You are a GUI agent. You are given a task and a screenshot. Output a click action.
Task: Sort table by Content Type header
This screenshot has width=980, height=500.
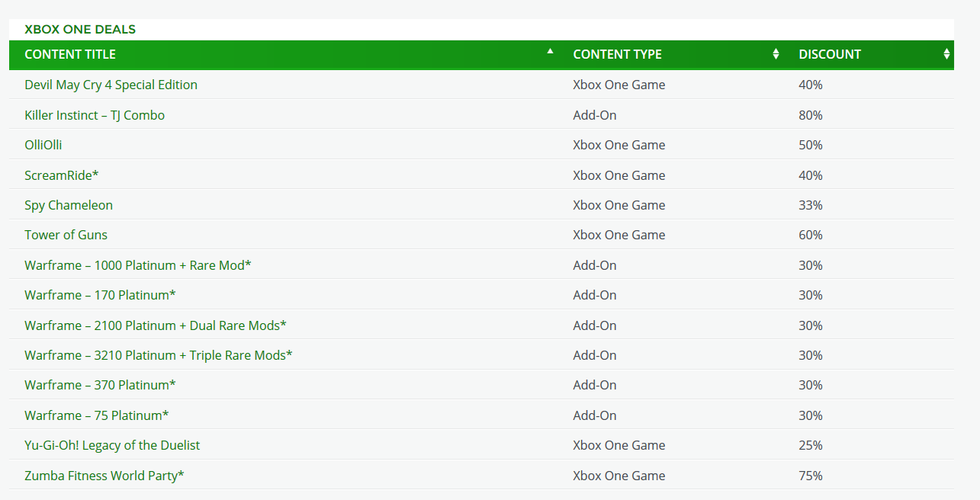point(617,54)
